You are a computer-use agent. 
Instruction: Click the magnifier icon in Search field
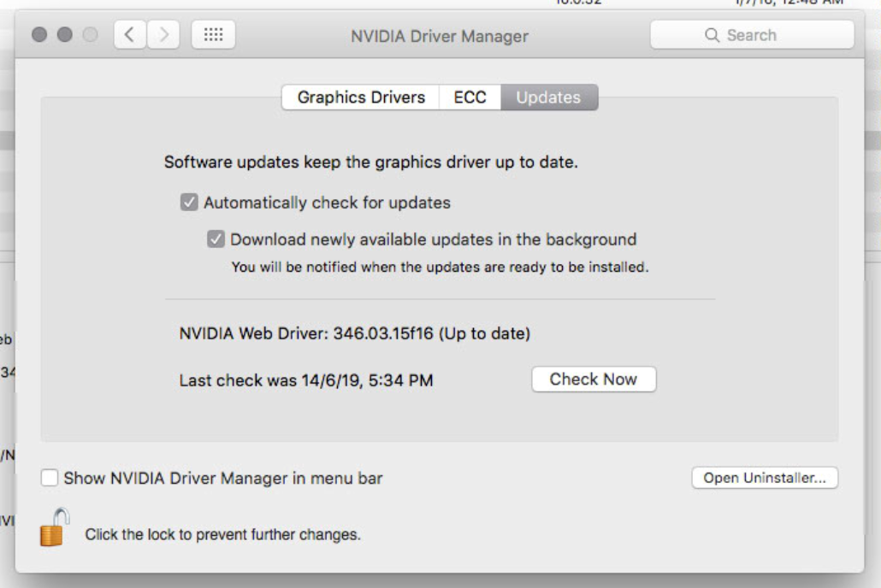[712, 35]
